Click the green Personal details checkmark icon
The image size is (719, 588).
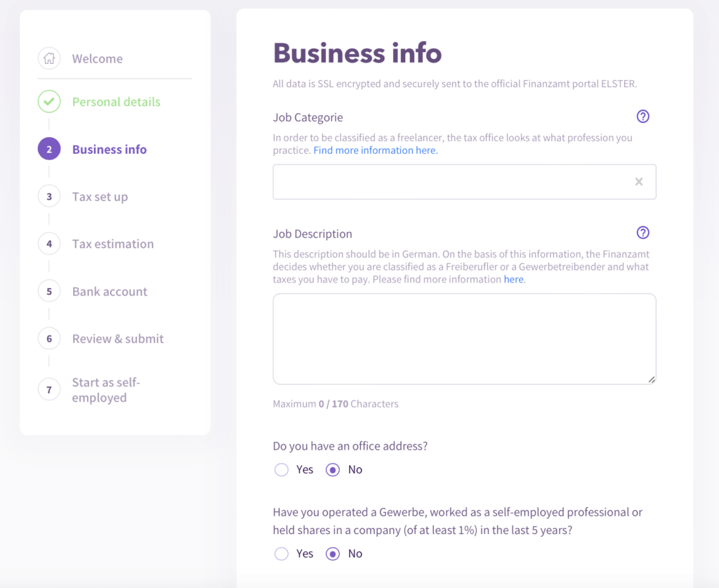coord(49,102)
